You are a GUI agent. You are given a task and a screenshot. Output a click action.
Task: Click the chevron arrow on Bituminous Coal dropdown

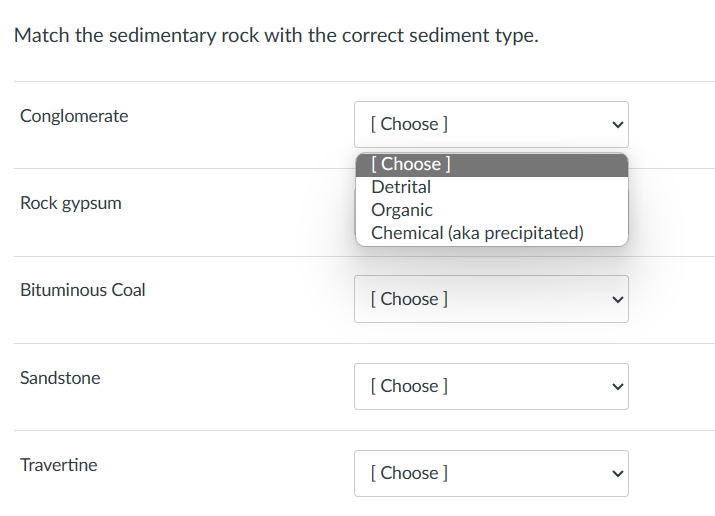[x=617, y=300]
